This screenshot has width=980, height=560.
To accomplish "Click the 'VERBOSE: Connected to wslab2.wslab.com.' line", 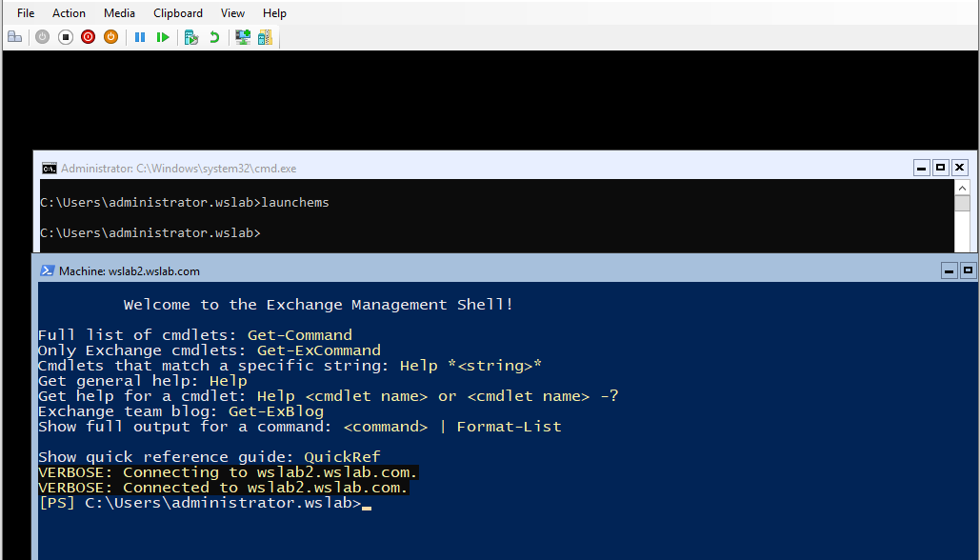I will pyautogui.click(x=223, y=488).
